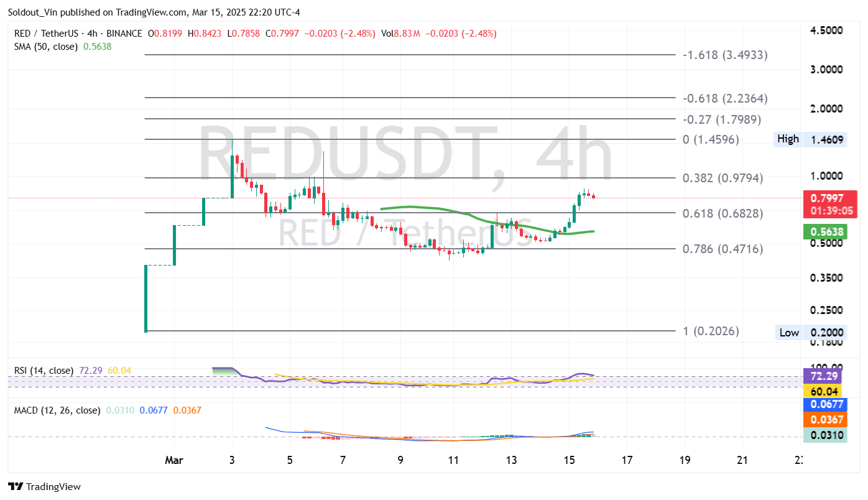The image size is (868, 500).
Task: Click date 11 on the time axis
Action: (x=454, y=460)
